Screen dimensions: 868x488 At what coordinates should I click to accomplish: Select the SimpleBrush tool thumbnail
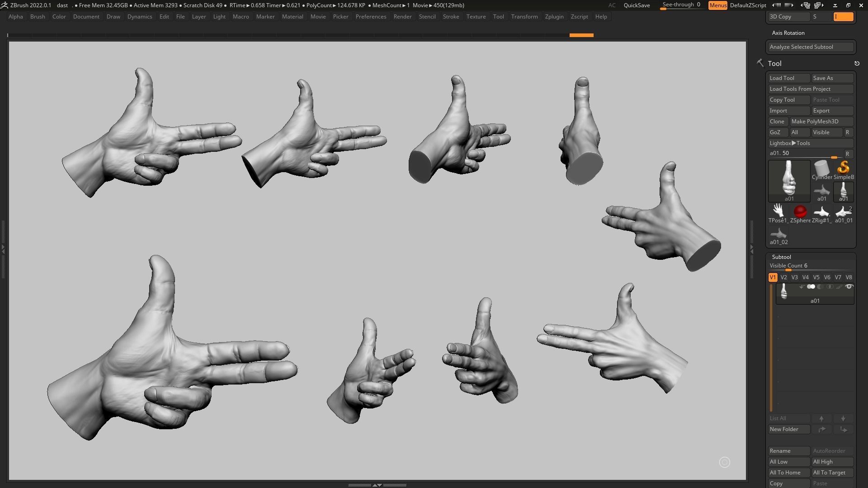point(843,170)
